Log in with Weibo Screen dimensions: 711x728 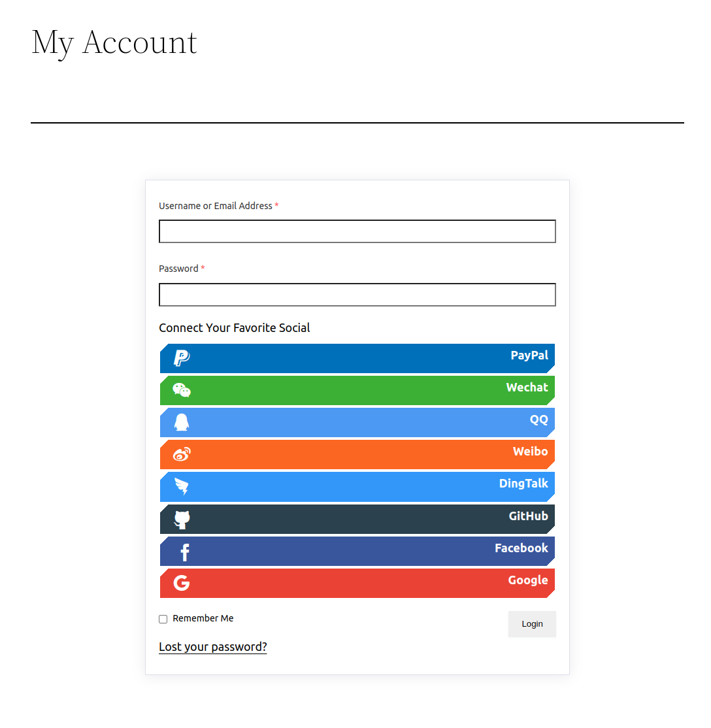(357, 454)
